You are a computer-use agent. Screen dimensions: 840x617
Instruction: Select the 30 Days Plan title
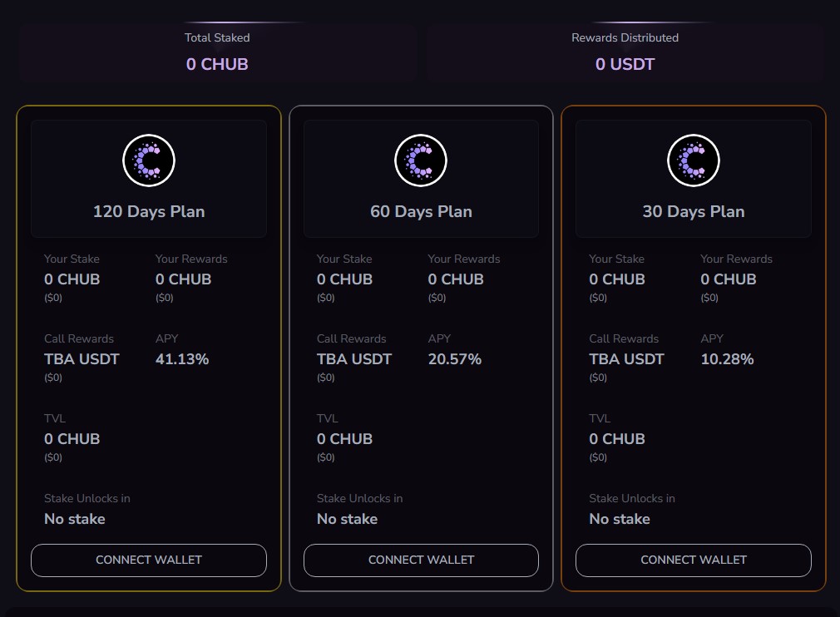tap(694, 211)
